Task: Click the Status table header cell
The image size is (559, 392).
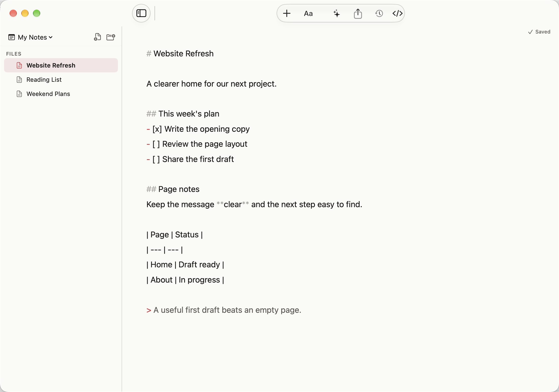Action: 187,235
